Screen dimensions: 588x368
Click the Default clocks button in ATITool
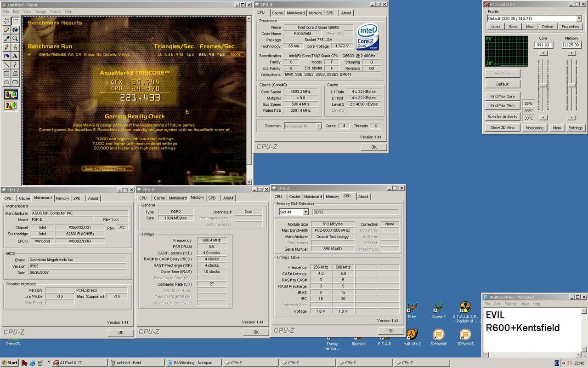(503, 84)
